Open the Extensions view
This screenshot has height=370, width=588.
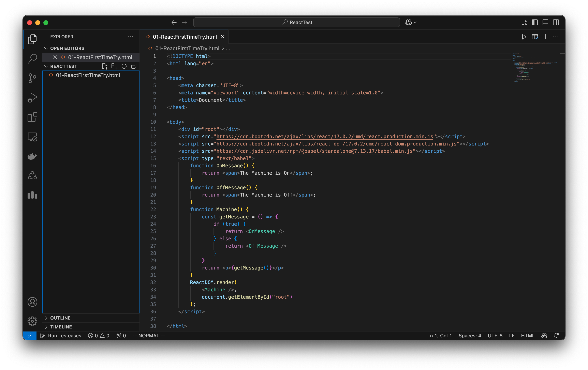tap(32, 117)
